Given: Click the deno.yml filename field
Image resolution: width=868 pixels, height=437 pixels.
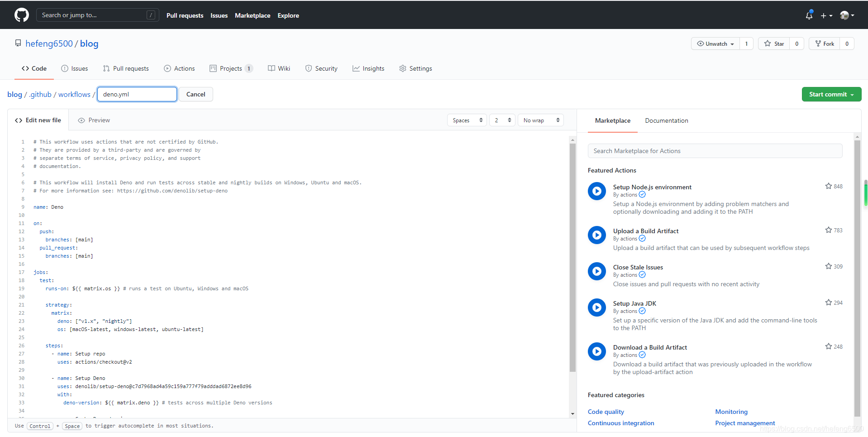Looking at the screenshot, I should pyautogui.click(x=137, y=94).
